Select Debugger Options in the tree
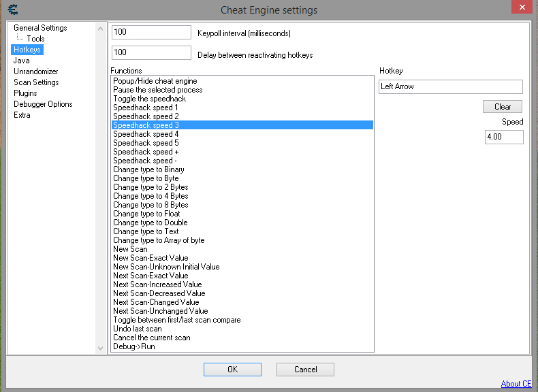 click(x=43, y=104)
